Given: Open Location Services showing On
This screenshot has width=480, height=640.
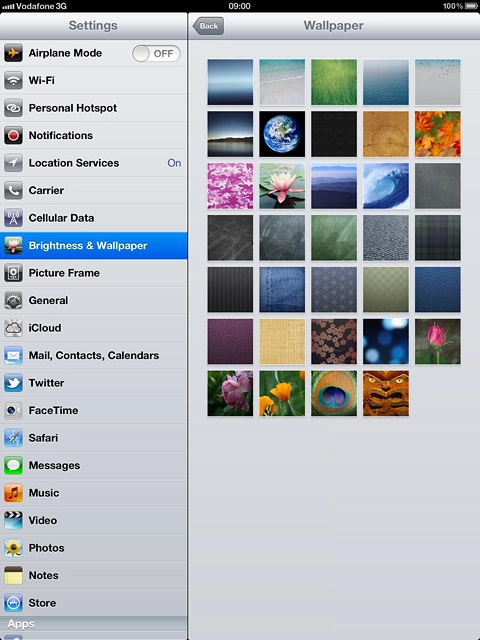Looking at the screenshot, I should [x=93, y=163].
